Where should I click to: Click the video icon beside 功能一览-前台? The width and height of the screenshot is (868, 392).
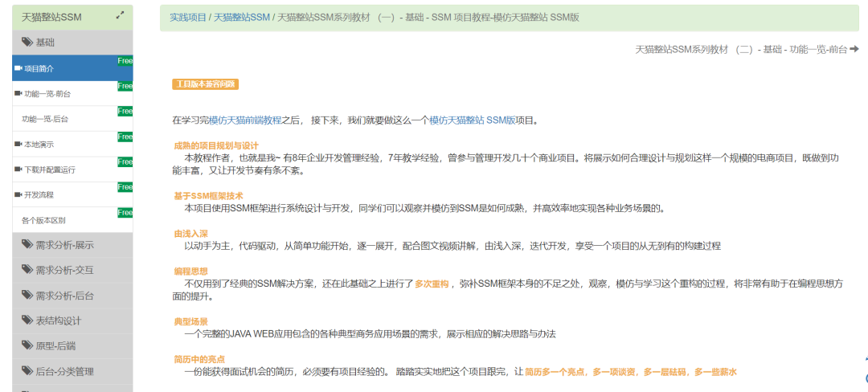tap(18, 93)
